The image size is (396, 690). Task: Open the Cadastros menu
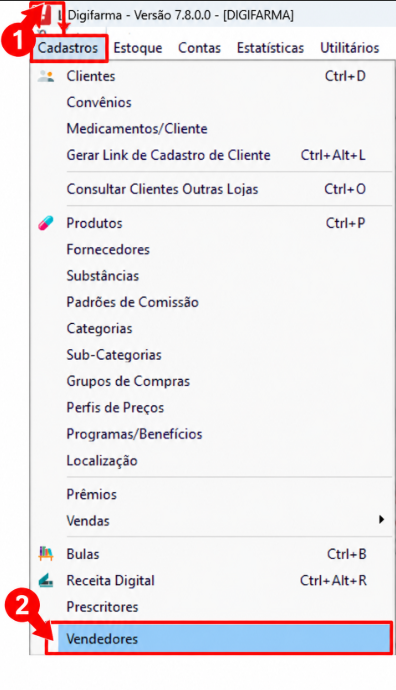68,48
